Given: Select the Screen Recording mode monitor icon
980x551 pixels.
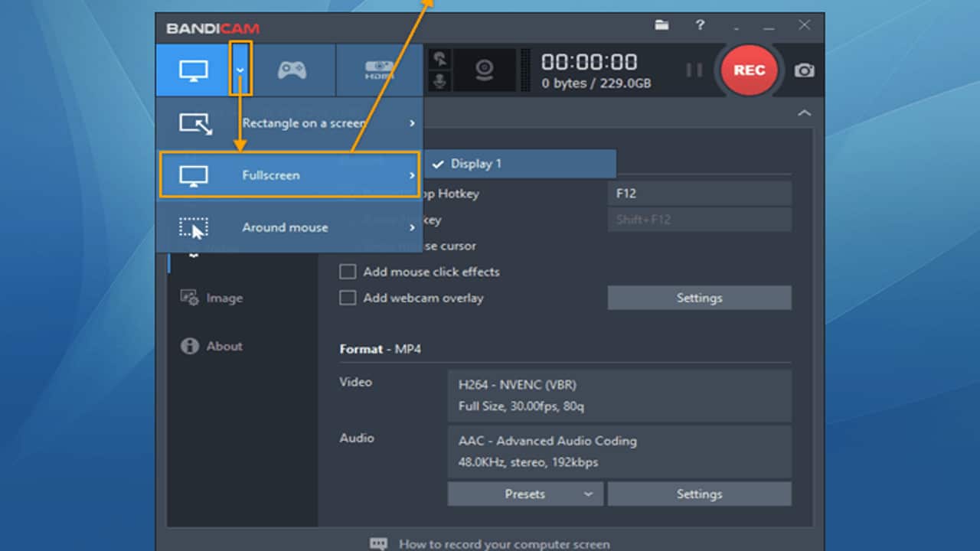Looking at the screenshot, I should tap(193, 70).
